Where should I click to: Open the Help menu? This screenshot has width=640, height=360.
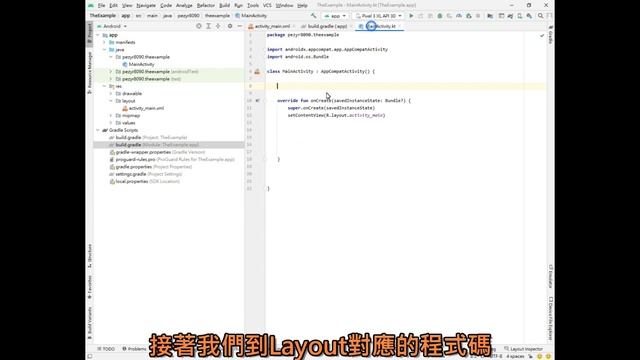[302, 5]
